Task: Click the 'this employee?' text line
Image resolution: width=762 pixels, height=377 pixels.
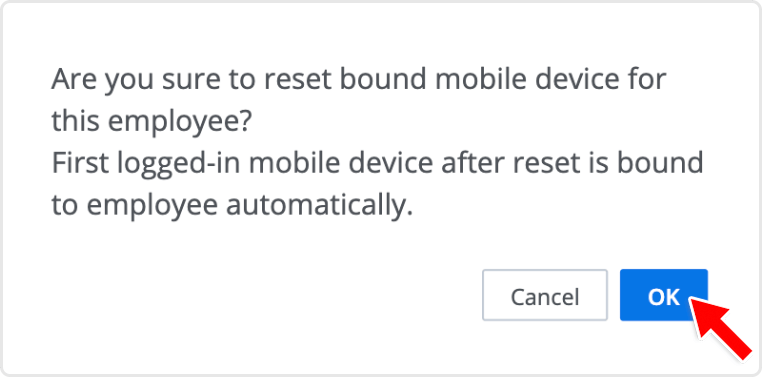Action: pos(151,121)
